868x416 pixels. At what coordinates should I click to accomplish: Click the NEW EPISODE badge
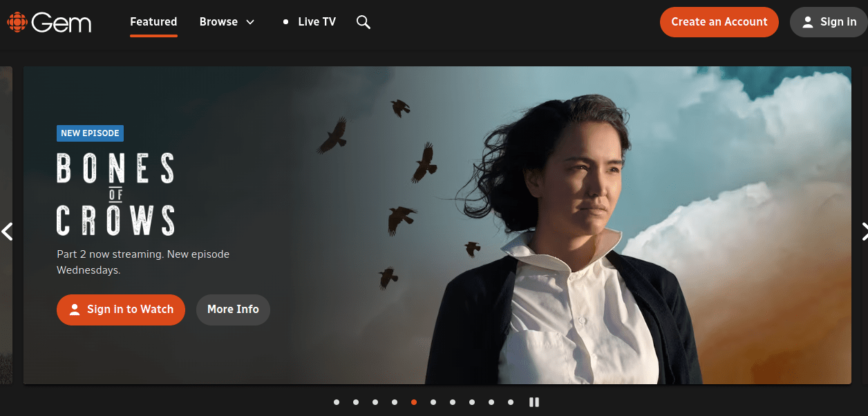pyautogui.click(x=90, y=133)
